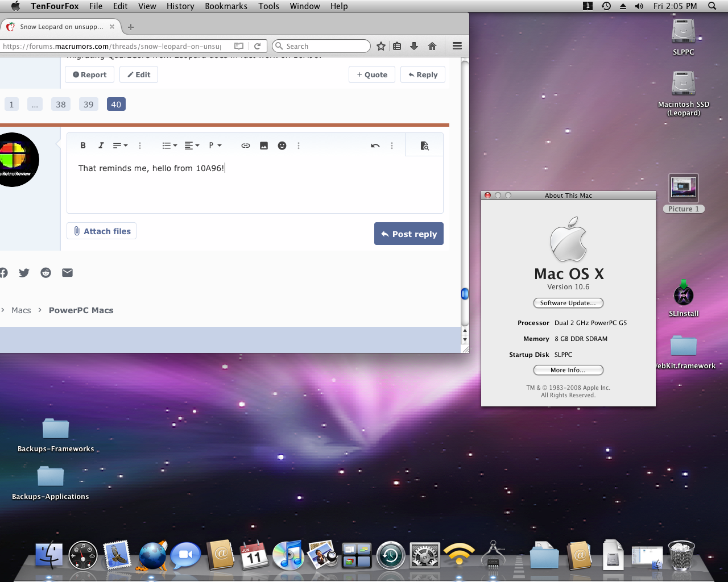The height and width of the screenshot is (582, 728).
Task: Open the Macs breadcrumb link
Action: coord(21,310)
